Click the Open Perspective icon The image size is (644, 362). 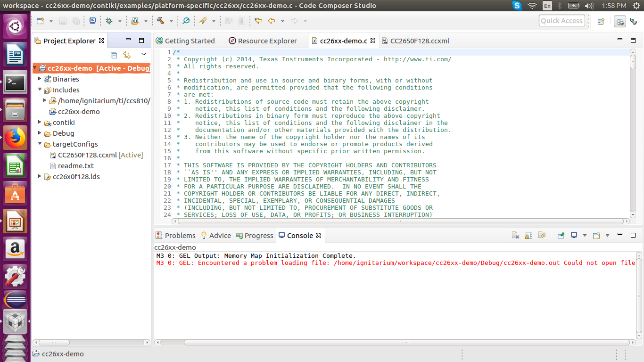(601, 21)
